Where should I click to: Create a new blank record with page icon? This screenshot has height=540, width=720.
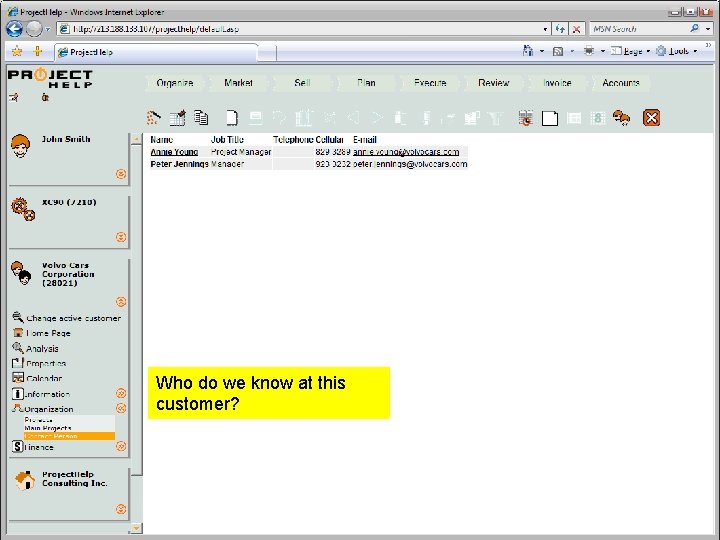232,118
